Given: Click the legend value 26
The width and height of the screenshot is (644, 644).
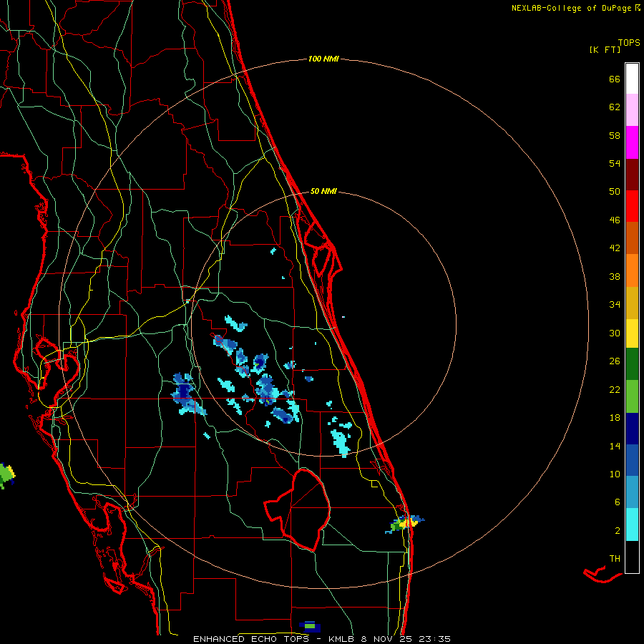Looking at the screenshot, I should (615, 361).
